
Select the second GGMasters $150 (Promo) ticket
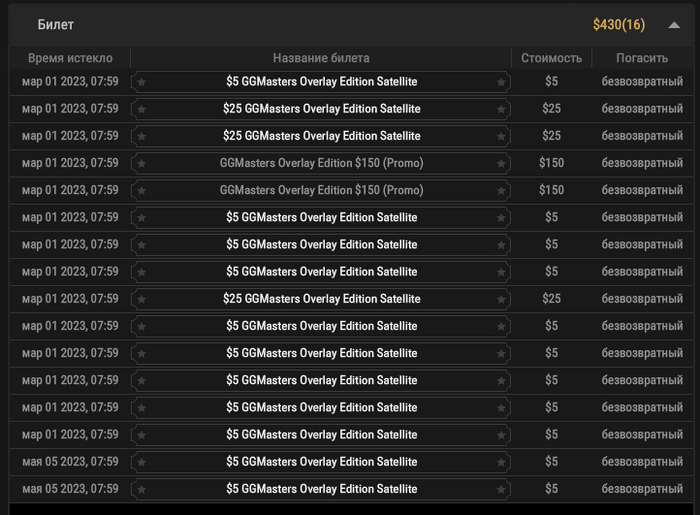click(x=321, y=191)
